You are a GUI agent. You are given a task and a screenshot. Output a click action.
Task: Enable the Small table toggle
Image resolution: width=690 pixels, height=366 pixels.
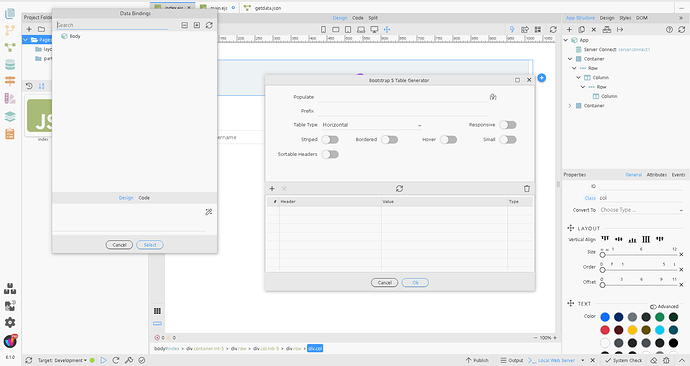click(x=507, y=139)
